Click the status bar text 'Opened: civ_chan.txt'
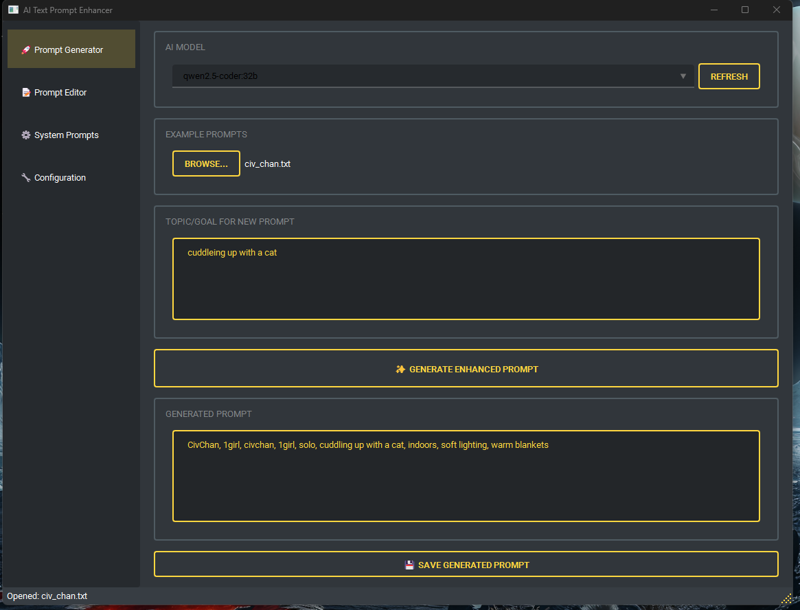 pos(47,596)
